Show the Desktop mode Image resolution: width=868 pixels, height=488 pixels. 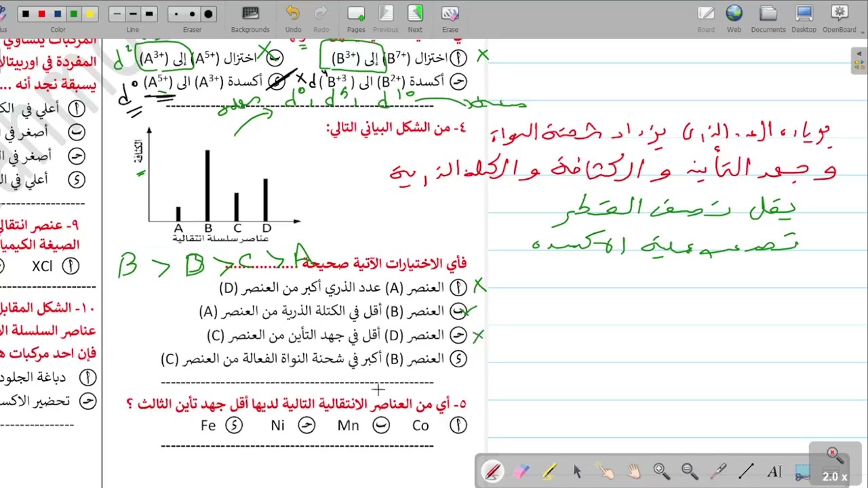pyautogui.click(x=804, y=18)
